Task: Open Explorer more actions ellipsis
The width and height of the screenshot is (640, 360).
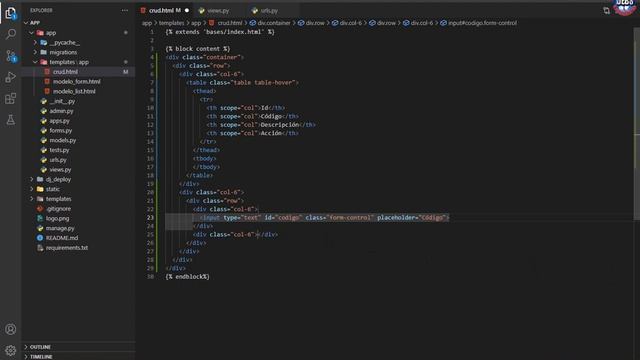Action: pyautogui.click(x=125, y=10)
